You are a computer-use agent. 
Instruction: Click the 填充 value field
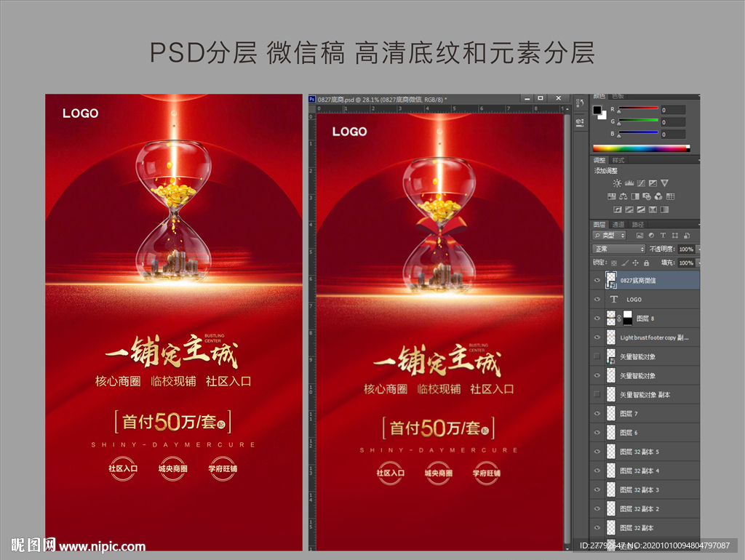pos(686,263)
